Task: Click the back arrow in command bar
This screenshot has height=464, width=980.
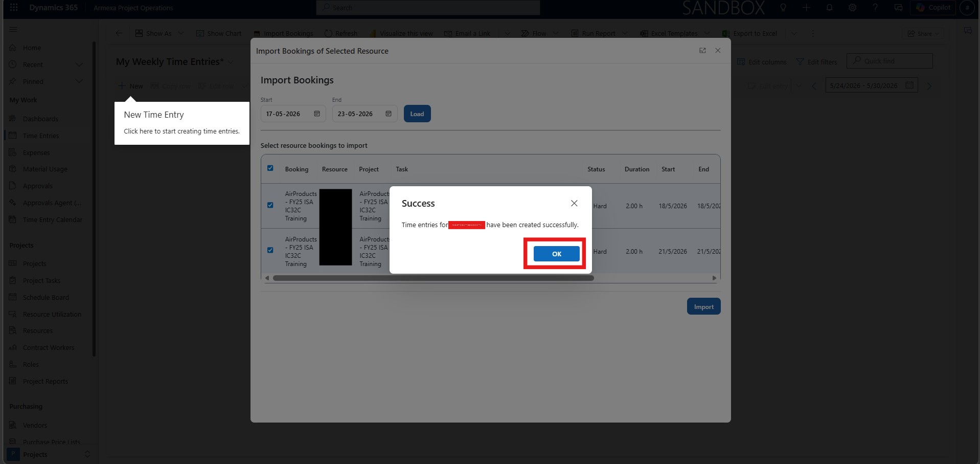Action: tap(119, 33)
